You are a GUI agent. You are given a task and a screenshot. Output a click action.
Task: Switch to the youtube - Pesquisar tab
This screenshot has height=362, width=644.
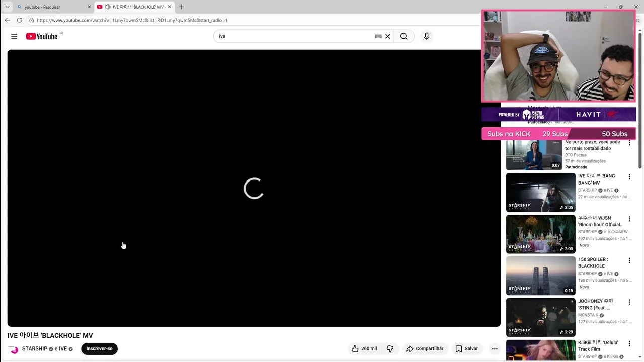pos(53,7)
